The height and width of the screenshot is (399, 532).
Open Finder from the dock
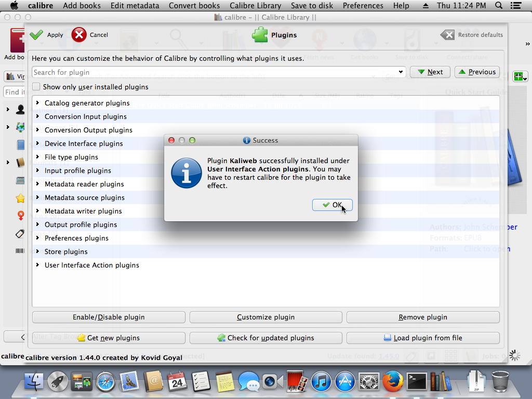coord(34,381)
